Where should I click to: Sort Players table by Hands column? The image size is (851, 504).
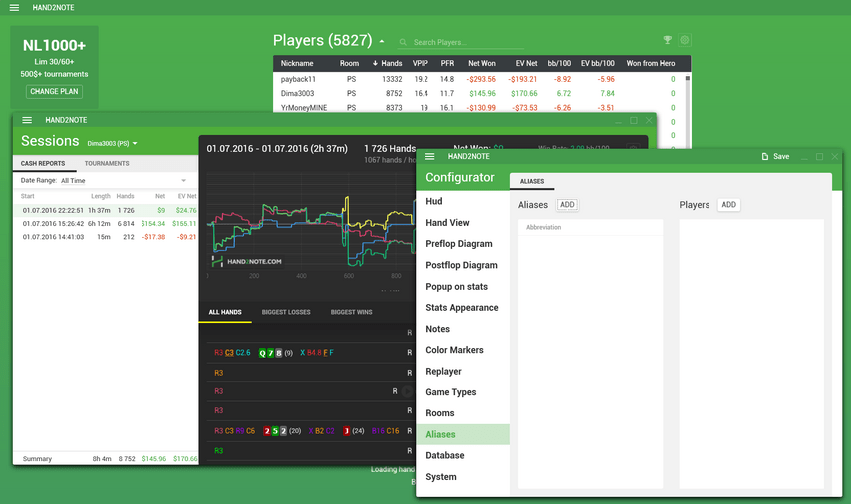click(x=387, y=63)
